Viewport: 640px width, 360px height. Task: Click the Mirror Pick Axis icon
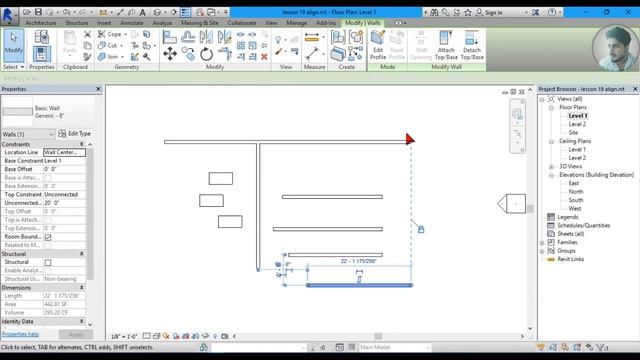(207, 37)
